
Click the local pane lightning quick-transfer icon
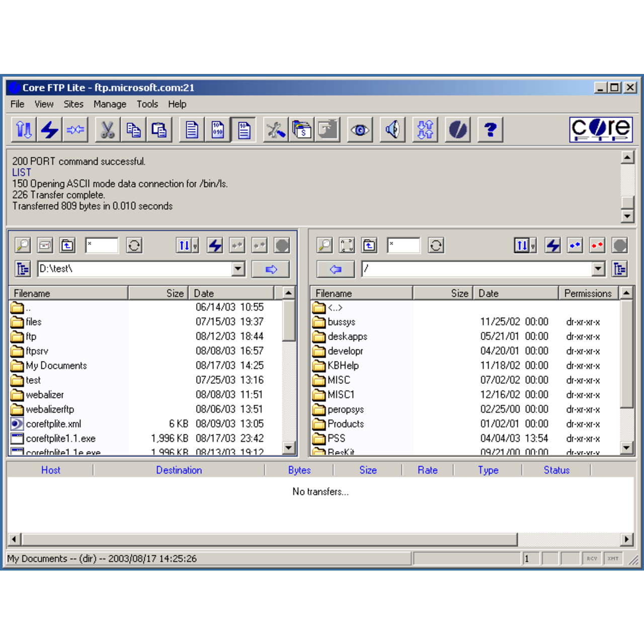click(215, 246)
